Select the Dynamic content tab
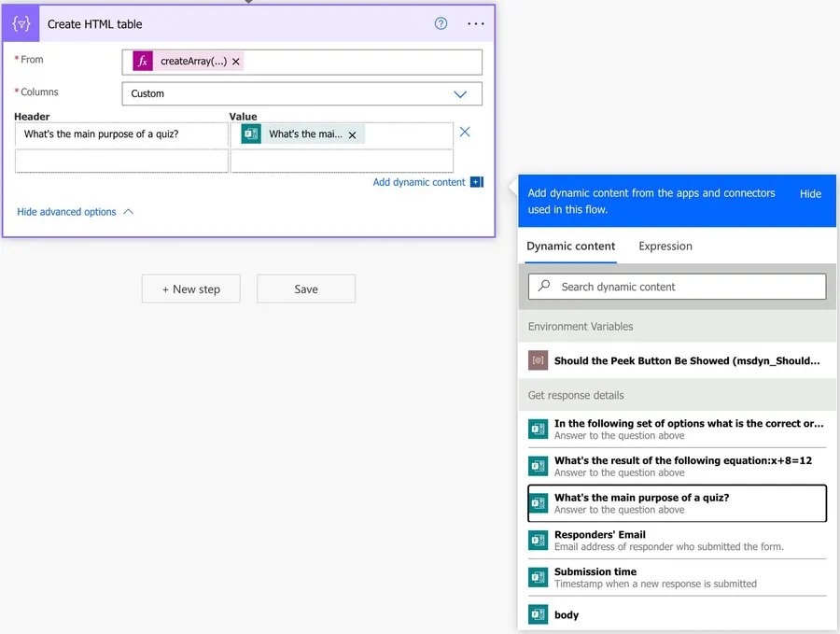 [x=570, y=247]
